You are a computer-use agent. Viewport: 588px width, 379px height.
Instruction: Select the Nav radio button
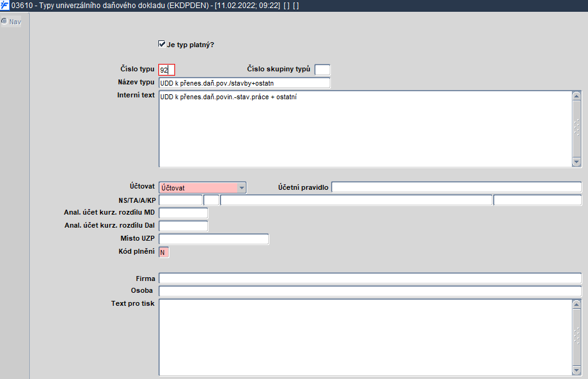4,21
